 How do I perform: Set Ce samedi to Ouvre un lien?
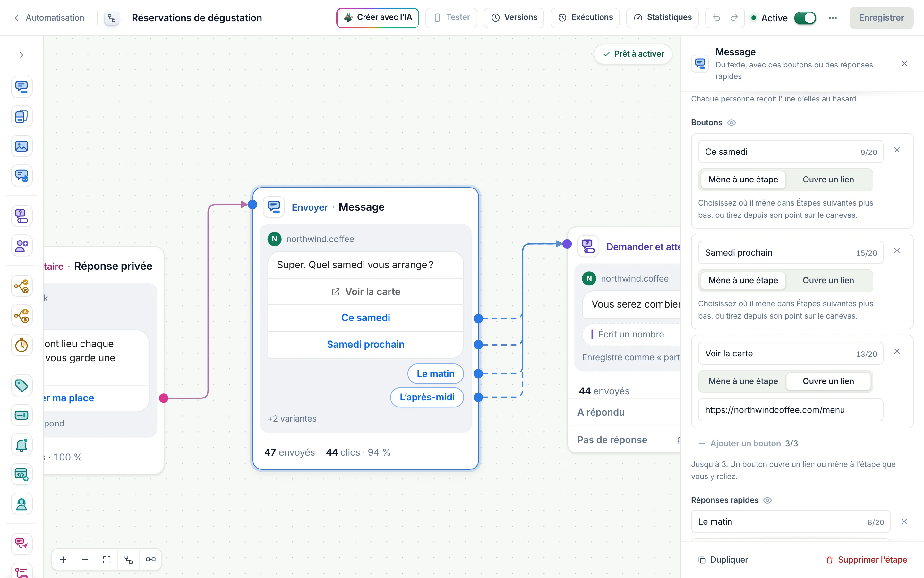tap(828, 180)
